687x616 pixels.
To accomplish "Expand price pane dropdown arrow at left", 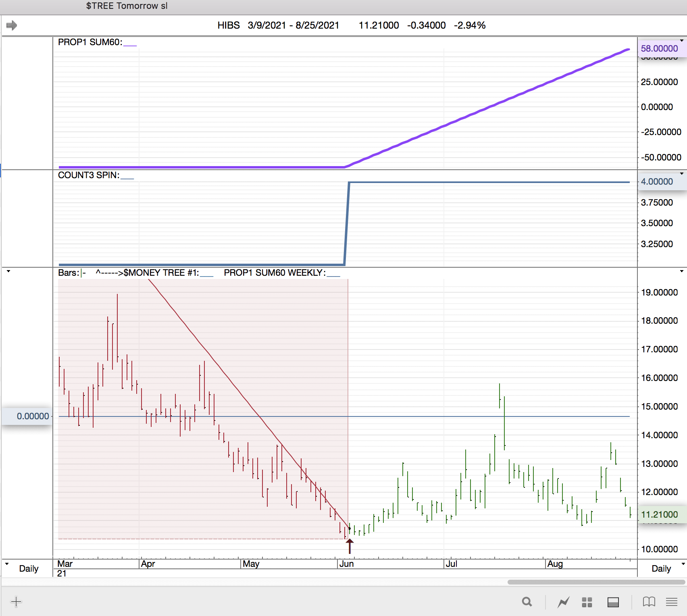I will click(x=8, y=271).
